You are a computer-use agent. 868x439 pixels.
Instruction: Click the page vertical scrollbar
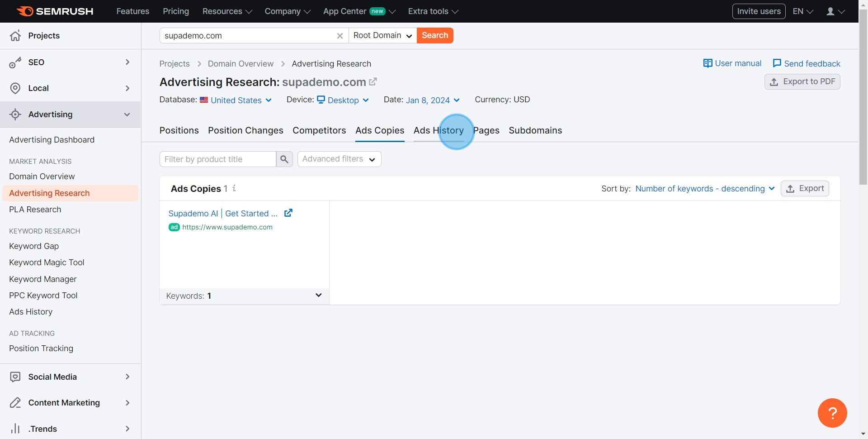pos(863,97)
